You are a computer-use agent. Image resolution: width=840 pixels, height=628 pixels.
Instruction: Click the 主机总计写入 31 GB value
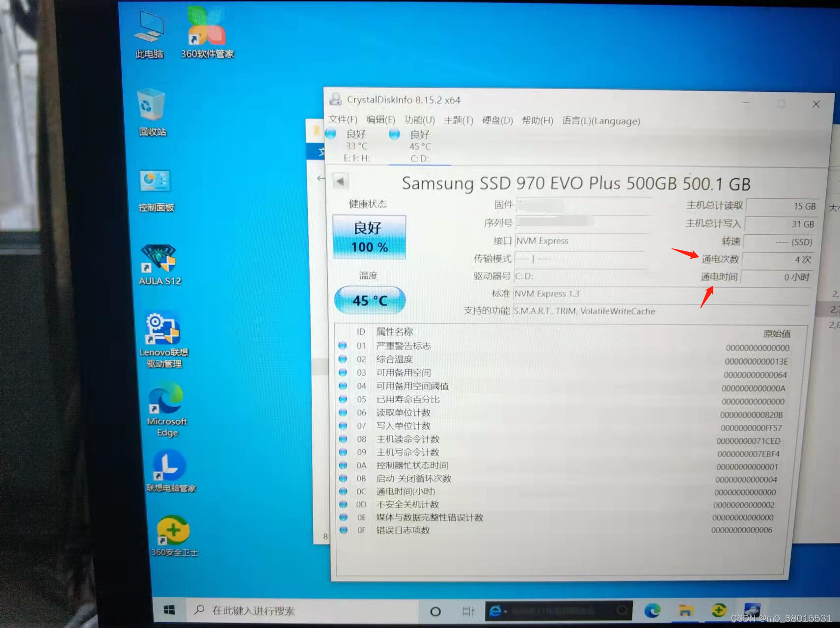[x=781, y=224]
